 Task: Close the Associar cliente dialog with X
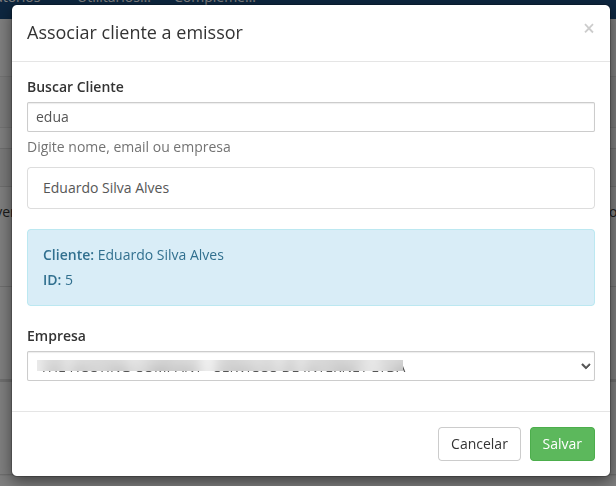(588, 29)
